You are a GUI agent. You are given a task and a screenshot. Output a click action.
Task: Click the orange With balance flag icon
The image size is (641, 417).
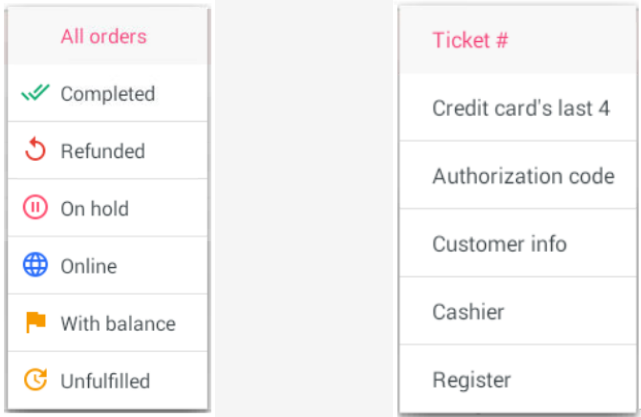point(35,323)
